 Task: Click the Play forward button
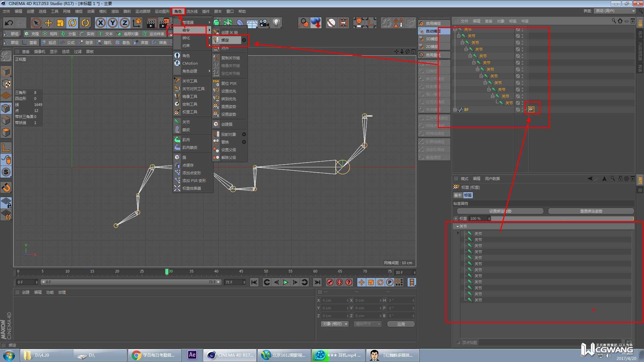tap(285, 282)
